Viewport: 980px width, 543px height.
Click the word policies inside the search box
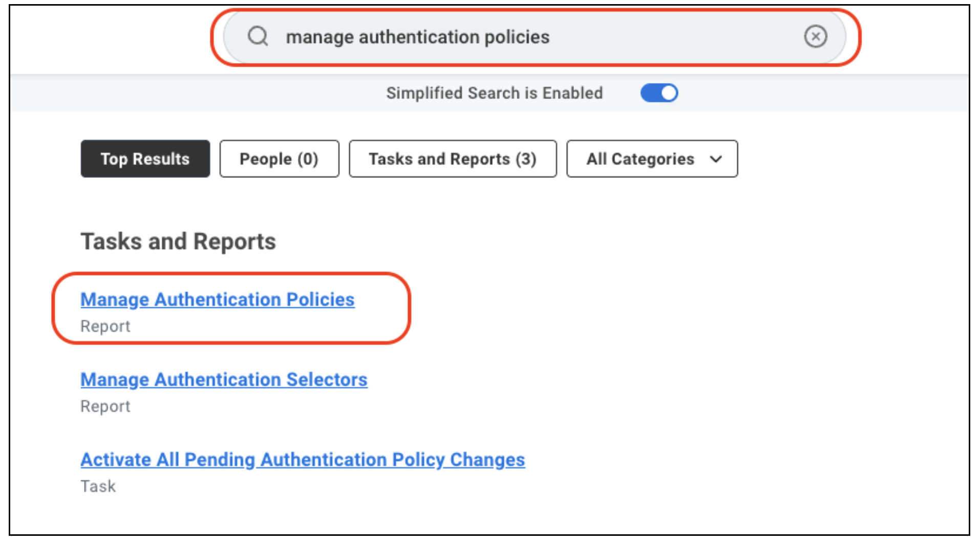(x=517, y=37)
